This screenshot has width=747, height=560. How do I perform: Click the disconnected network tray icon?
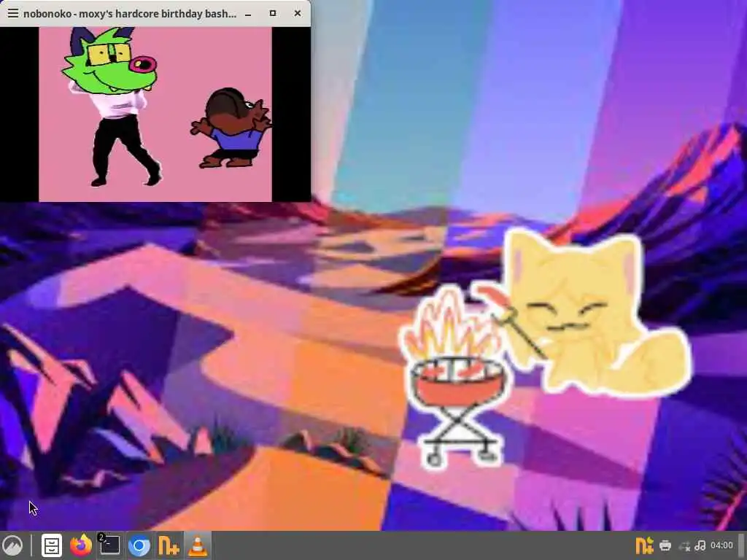[684, 546]
